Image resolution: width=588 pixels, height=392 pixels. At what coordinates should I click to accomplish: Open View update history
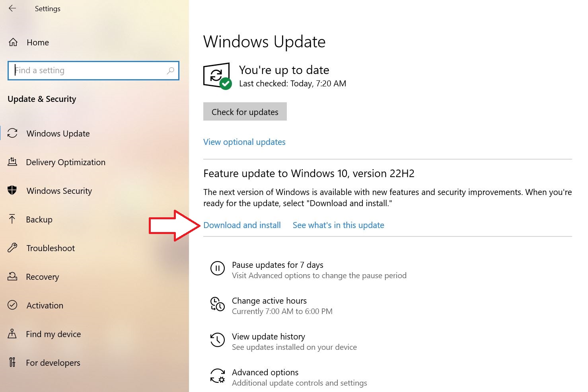point(269,337)
